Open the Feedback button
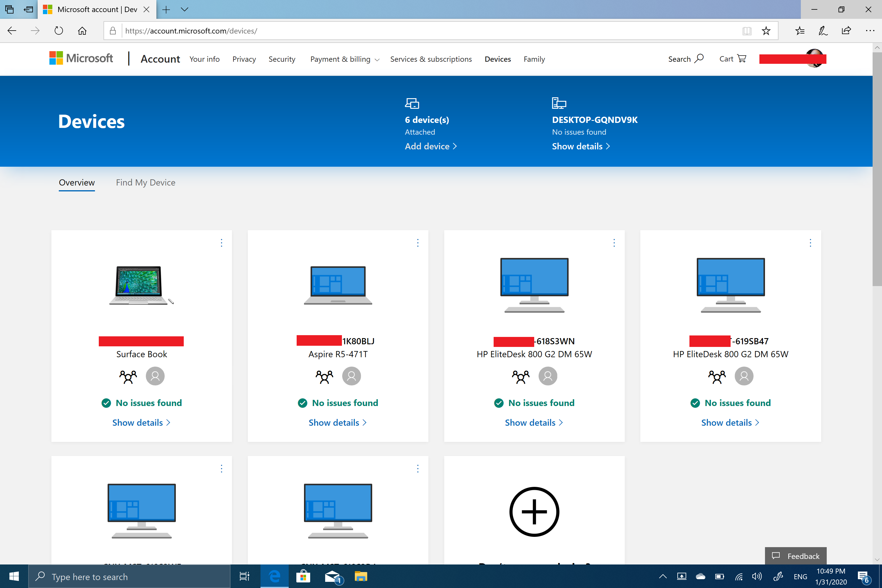 click(x=796, y=556)
